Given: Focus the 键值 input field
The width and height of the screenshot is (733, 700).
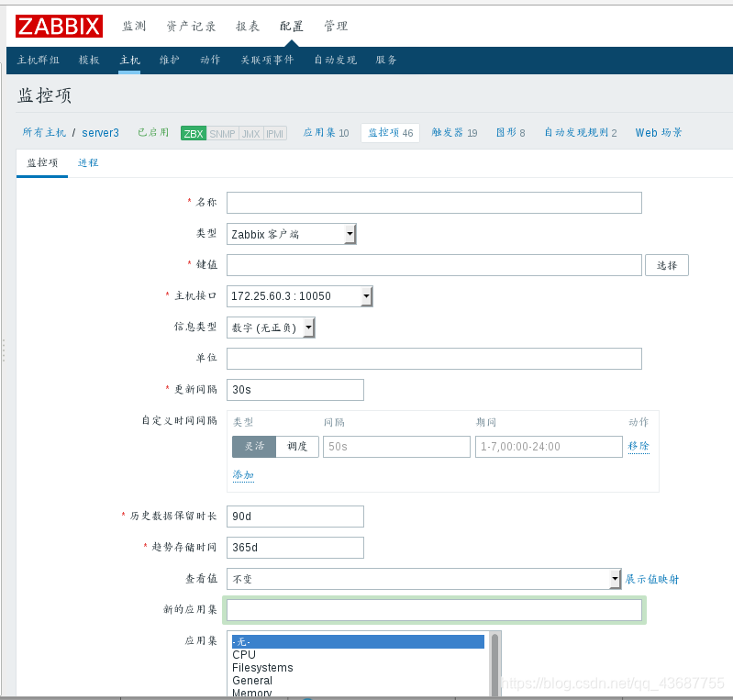Looking at the screenshot, I should coord(434,265).
